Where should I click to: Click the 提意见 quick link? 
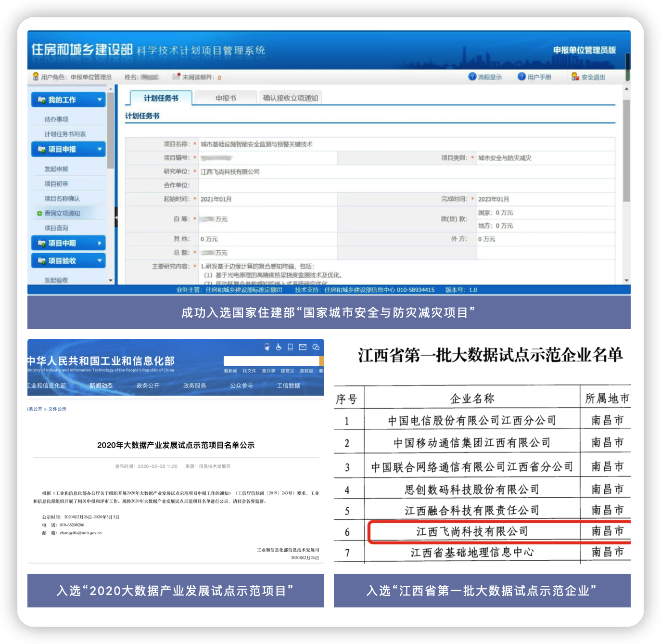pyautogui.click(x=287, y=371)
